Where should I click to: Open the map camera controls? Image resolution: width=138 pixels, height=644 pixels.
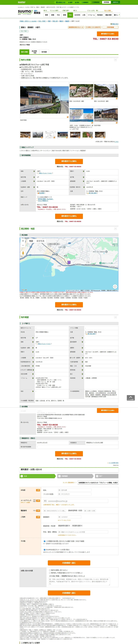115,286
